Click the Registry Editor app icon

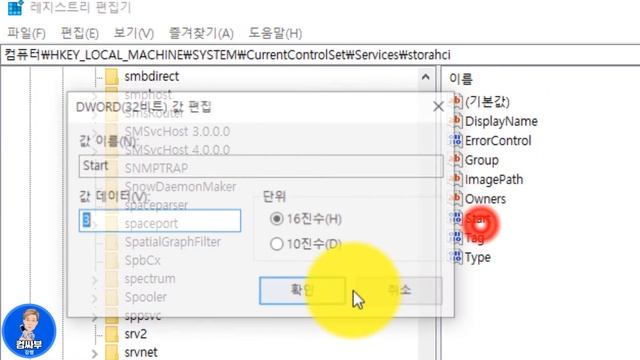(15, 7)
